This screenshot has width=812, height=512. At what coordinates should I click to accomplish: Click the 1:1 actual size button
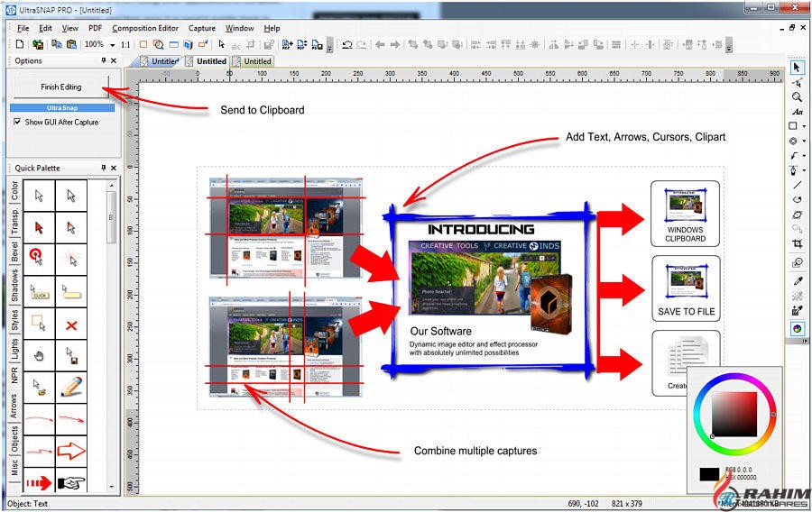125,45
